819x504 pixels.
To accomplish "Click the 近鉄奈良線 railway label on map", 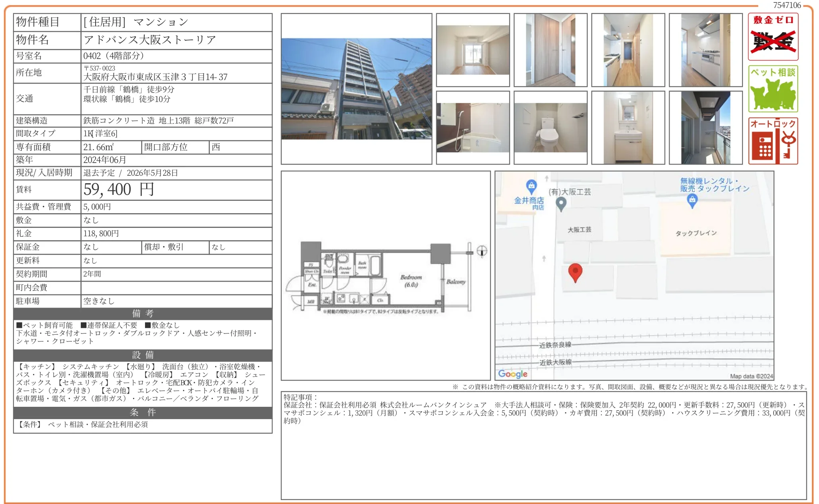I will pos(555,345).
